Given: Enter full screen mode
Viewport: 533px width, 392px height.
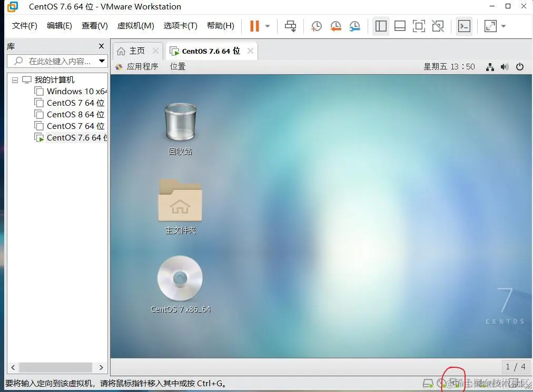Looking at the screenshot, I should [x=419, y=26].
